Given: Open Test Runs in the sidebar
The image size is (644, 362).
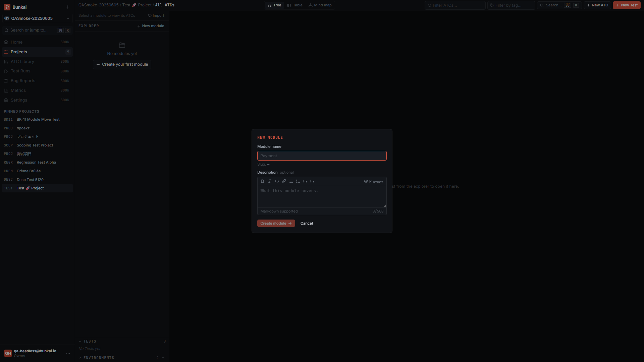Looking at the screenshot, I should coord(37,71).
